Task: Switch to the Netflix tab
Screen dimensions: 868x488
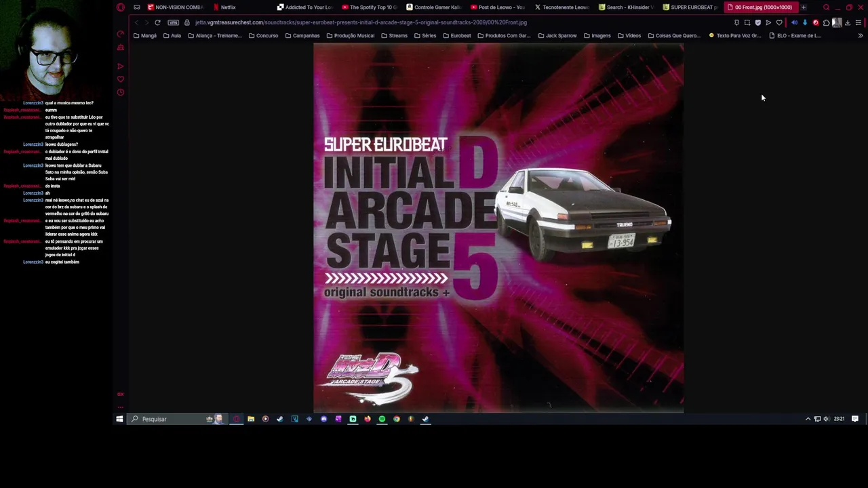Action: (x=225, y=7)
